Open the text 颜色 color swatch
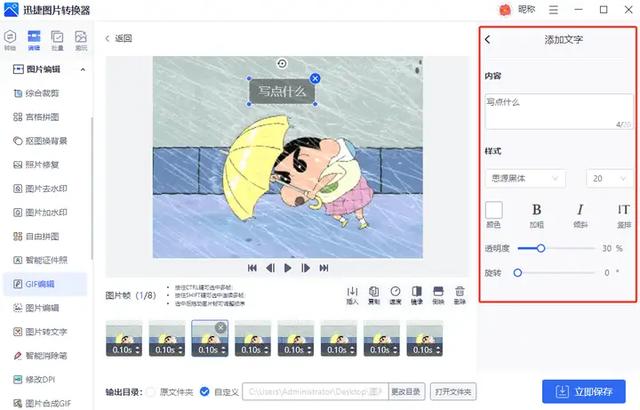The height and width of the screenshot is (410, 640). [x=494, y=210]
